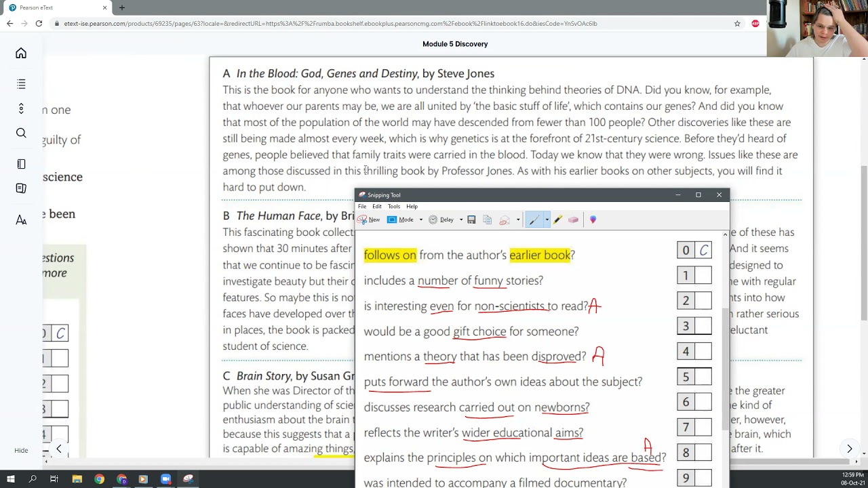Open snip in Paint 3D
Viewport: 868px width, 488px height.
[x=593, y=220]
